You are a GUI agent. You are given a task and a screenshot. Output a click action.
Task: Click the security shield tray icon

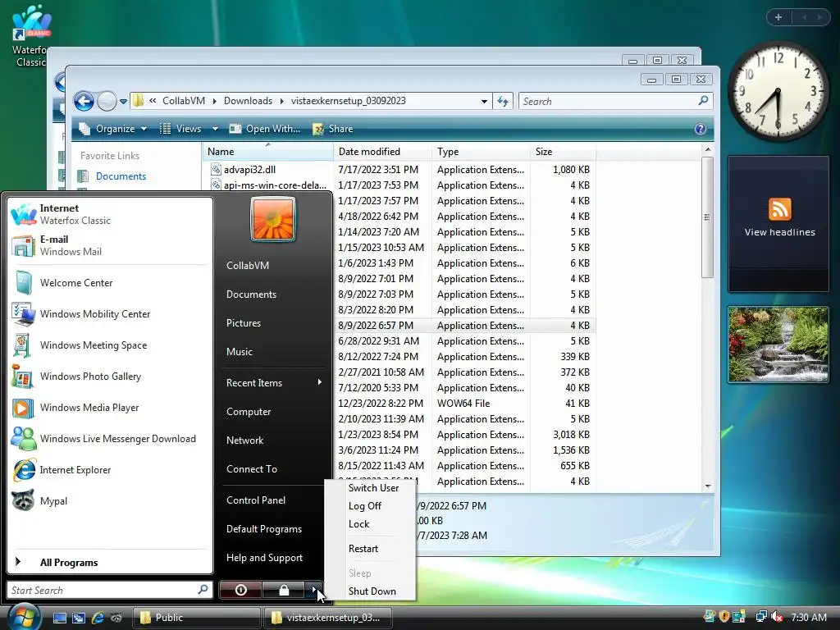[x=724, y=617]
